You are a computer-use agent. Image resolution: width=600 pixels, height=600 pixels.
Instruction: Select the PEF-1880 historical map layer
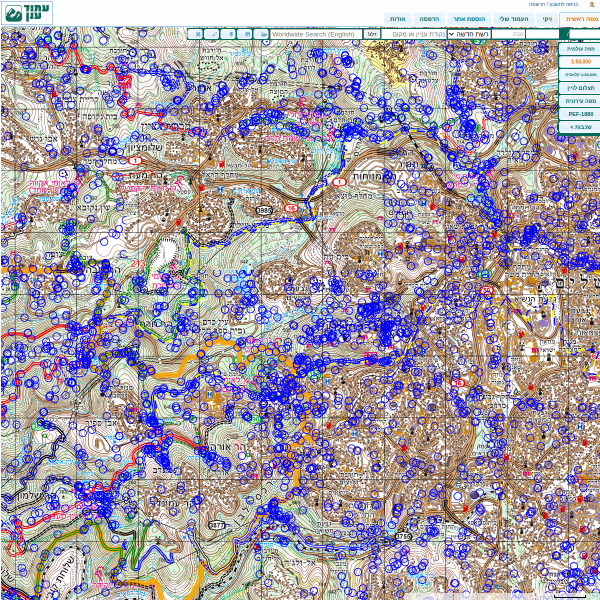tap(580, 114)
